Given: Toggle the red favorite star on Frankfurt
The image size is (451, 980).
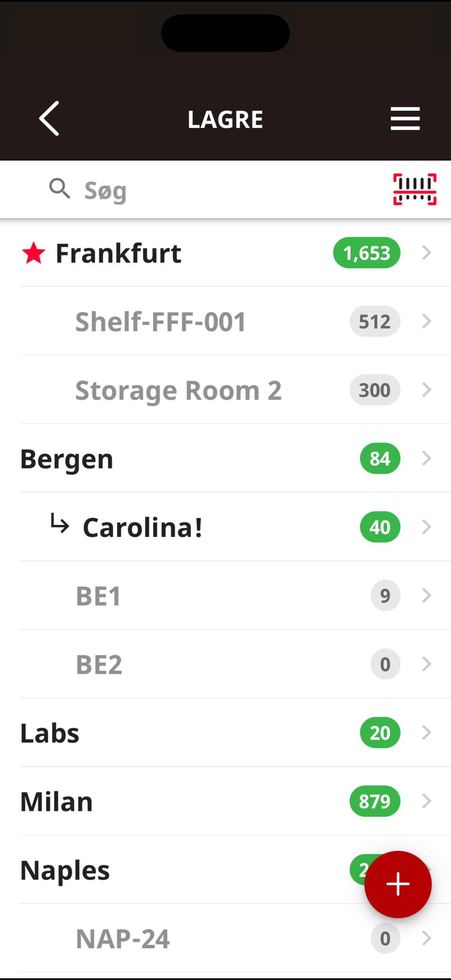Looking at the screenshot, I should point(33,253).
